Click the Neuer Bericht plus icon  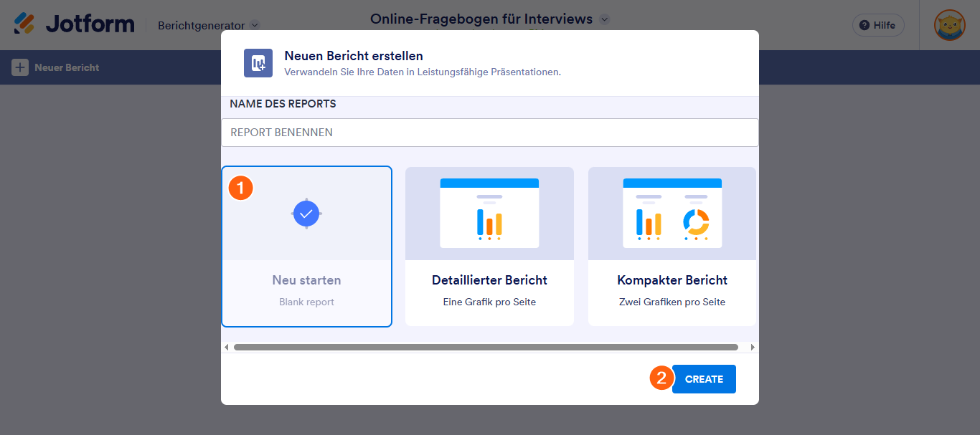[20, 67]
